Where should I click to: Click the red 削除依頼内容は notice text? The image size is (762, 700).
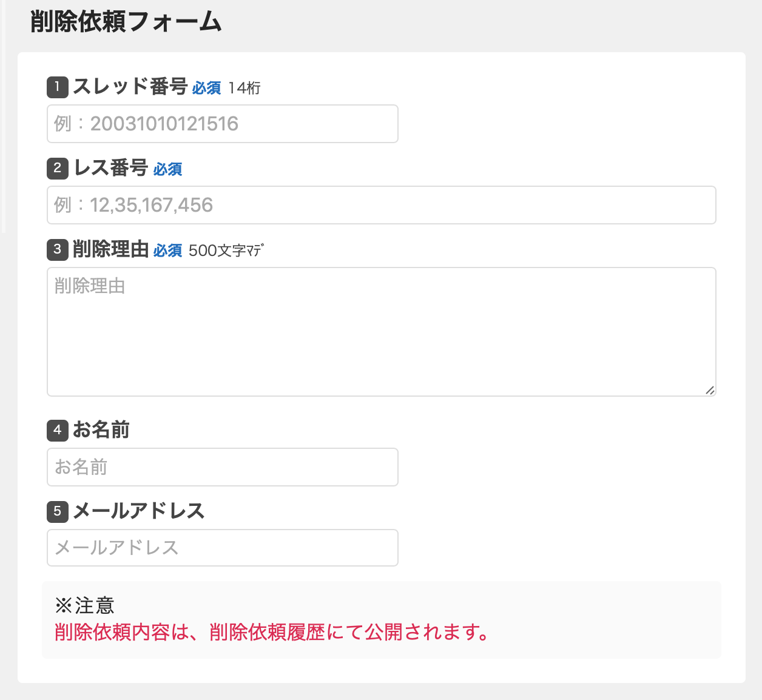click(x=272, y=632)
